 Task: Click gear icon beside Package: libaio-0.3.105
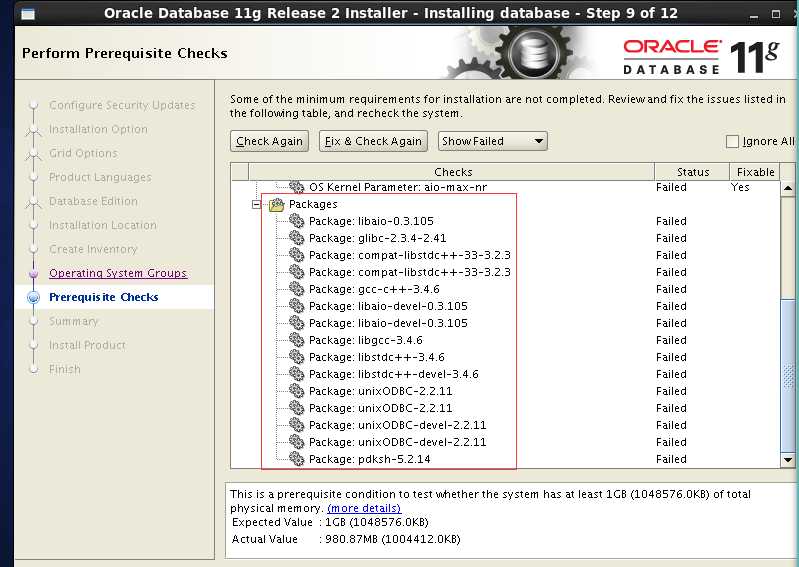click(x=297, y=221)
